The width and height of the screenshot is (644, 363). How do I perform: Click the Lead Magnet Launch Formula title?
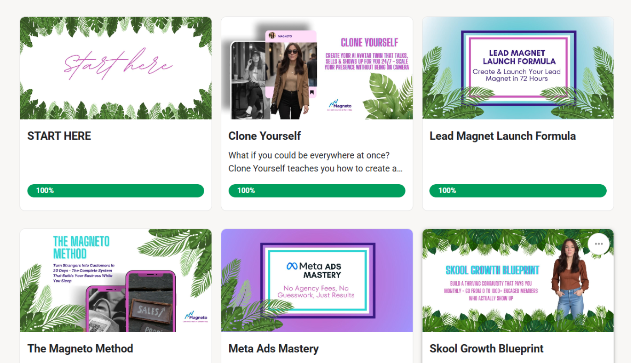(x=503, y=136)
